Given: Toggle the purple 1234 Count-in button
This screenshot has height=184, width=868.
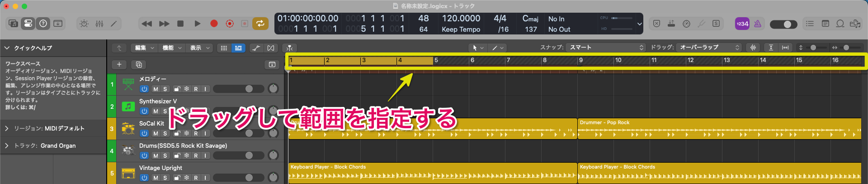Looking at the screenshot, I should coord(742,24).
